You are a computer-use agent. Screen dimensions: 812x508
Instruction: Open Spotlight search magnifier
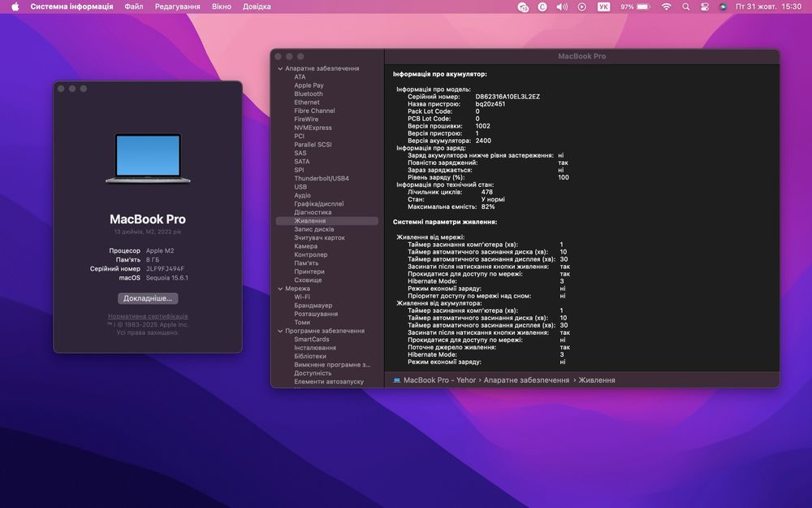click(x=685, y=7)
